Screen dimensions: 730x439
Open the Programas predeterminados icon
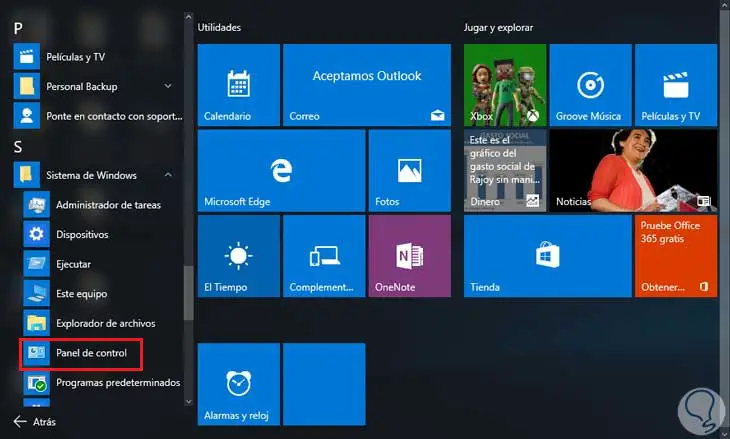click(x=36, y=383)
